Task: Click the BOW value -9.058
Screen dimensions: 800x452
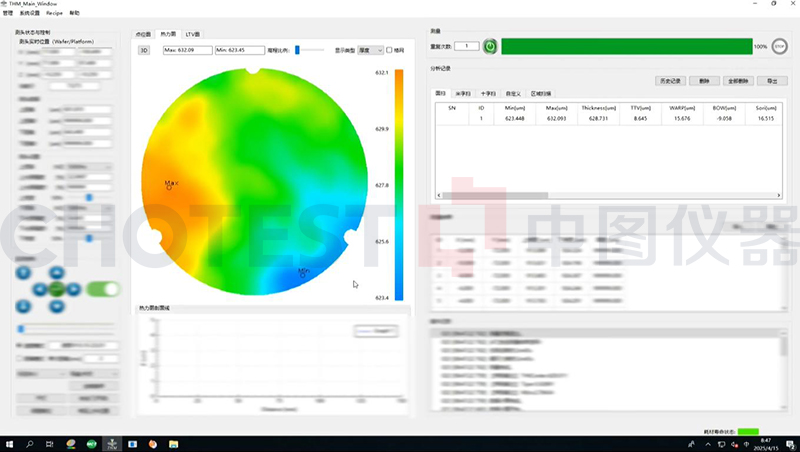Action: [x=724, y=118]
